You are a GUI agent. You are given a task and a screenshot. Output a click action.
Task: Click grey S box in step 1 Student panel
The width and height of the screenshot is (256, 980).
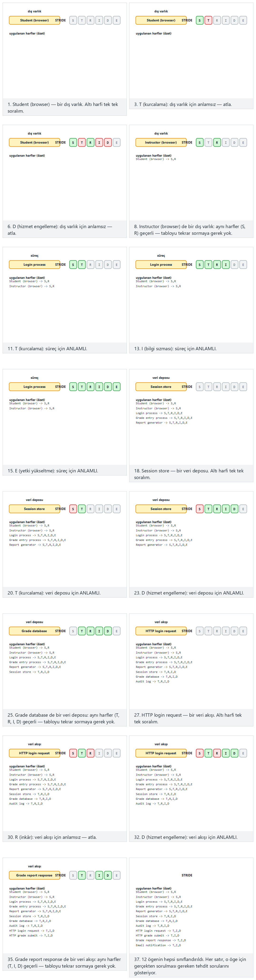[73, 20]
